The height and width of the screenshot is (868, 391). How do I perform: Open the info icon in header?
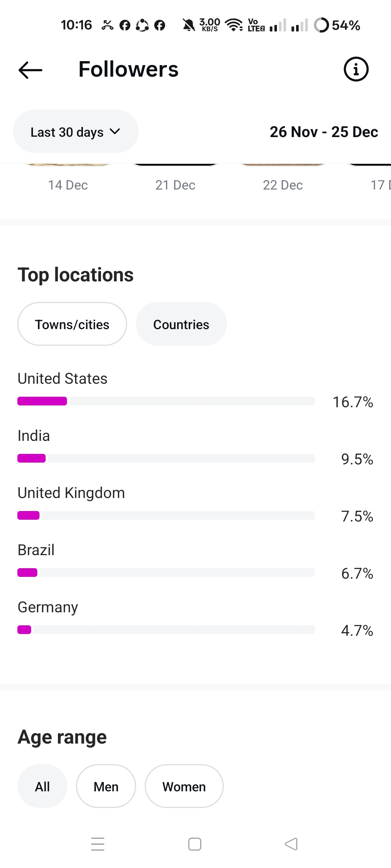point(356,69)
